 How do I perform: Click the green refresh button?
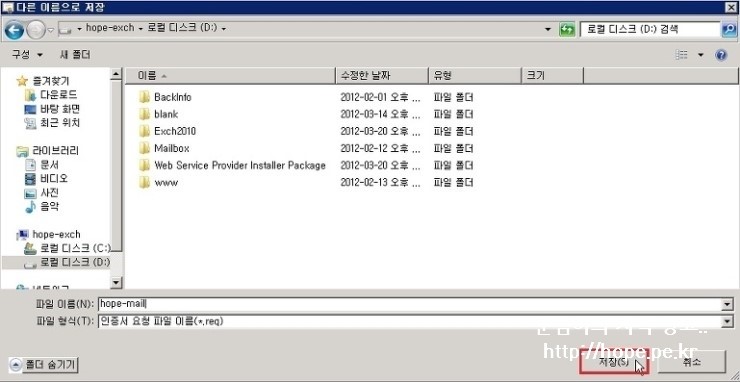[566, 29]
